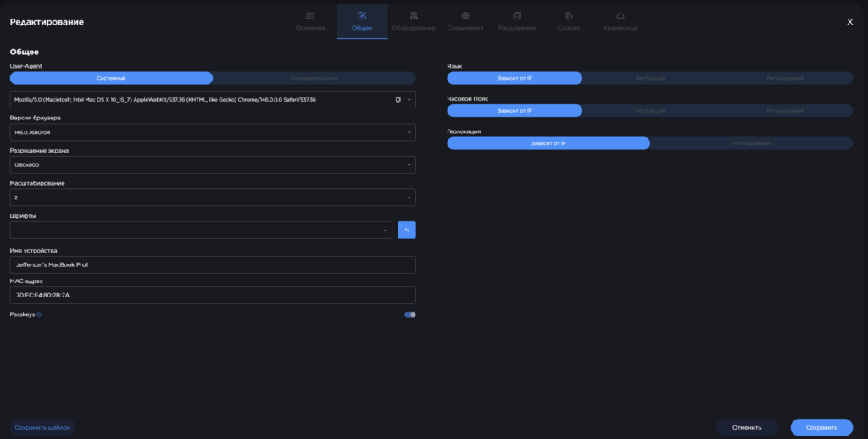Open the Версия браузера dropdown
This screenshot has height=439, width=868.
213,132
